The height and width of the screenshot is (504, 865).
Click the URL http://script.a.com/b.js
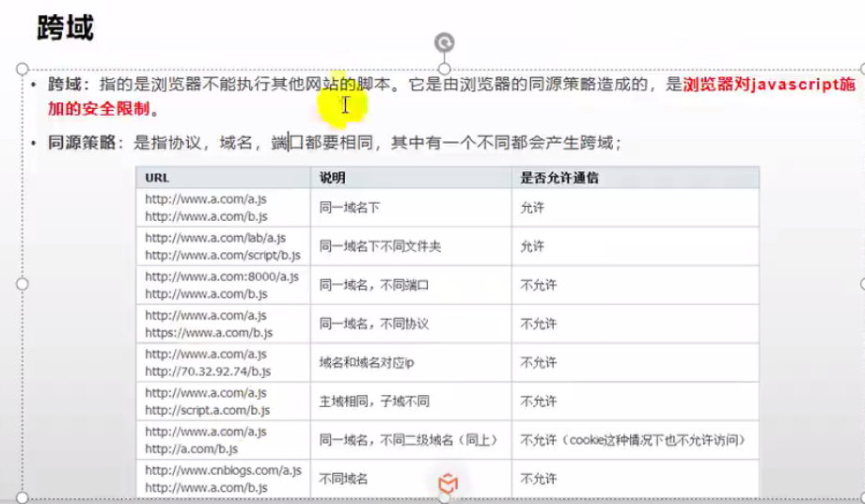click(208, 410)
